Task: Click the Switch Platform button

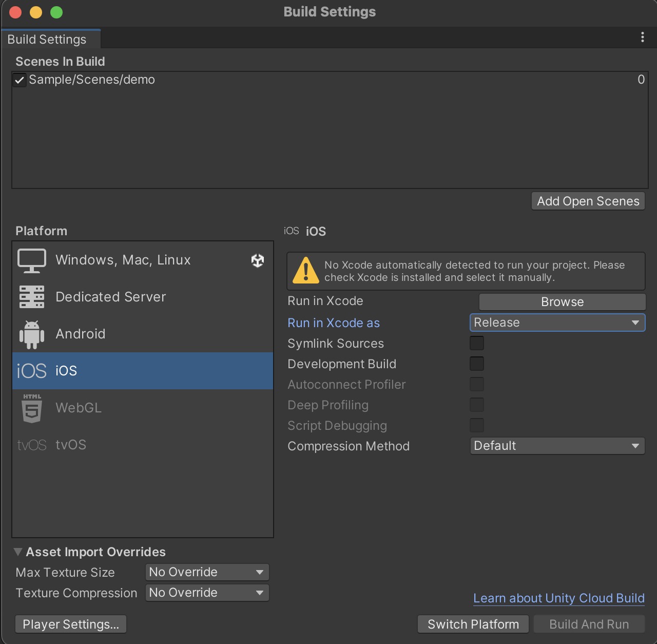Action: coord(473,624)
